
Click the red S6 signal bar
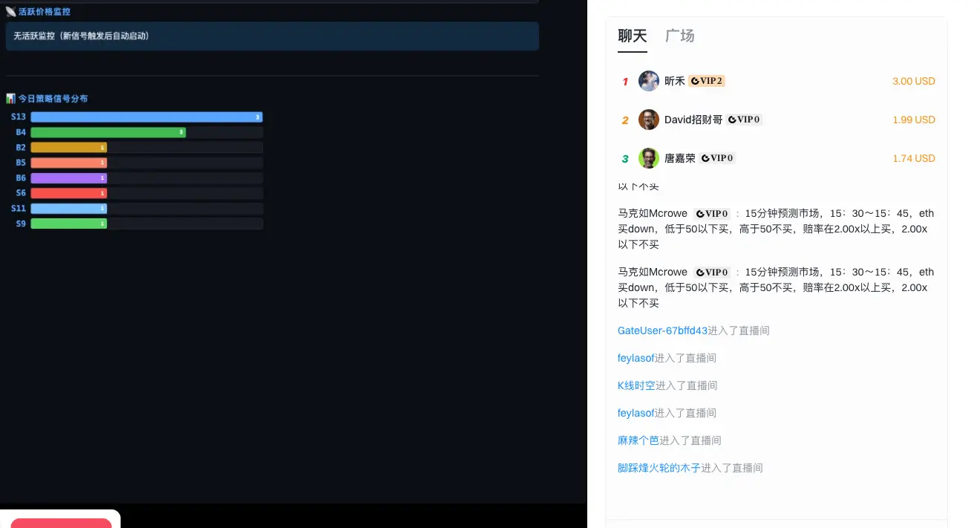[x=69, y=193]
